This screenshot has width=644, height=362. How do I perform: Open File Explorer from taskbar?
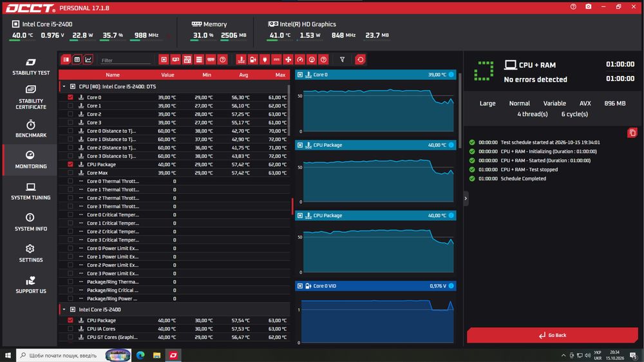(157, 355)
